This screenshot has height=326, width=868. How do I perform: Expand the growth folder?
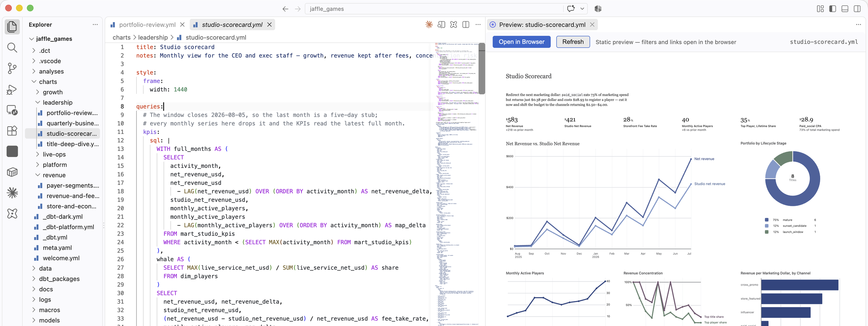38,92
